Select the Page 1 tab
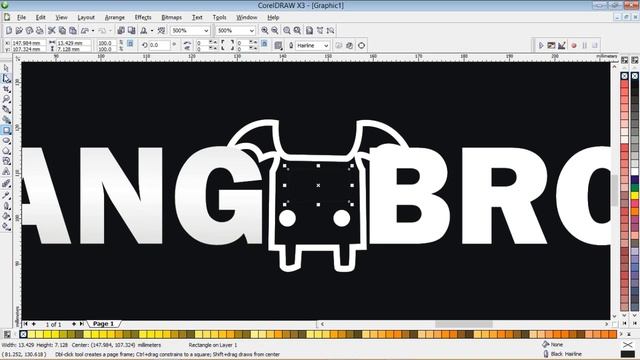 pyautogui.click(x=104, y=324)
